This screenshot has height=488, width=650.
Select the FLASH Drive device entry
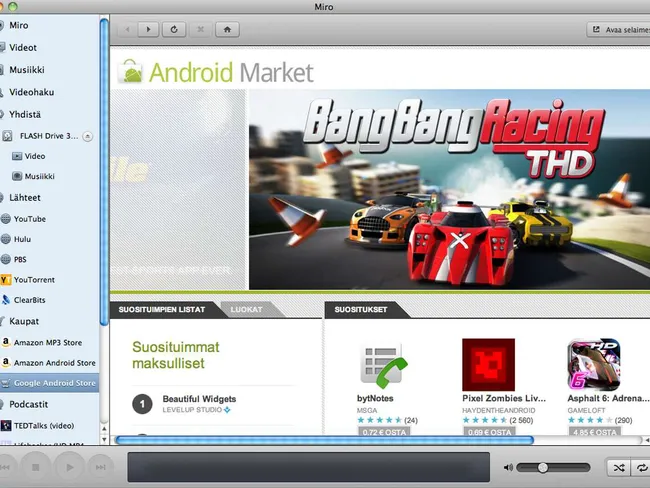[x=49, y=136]
